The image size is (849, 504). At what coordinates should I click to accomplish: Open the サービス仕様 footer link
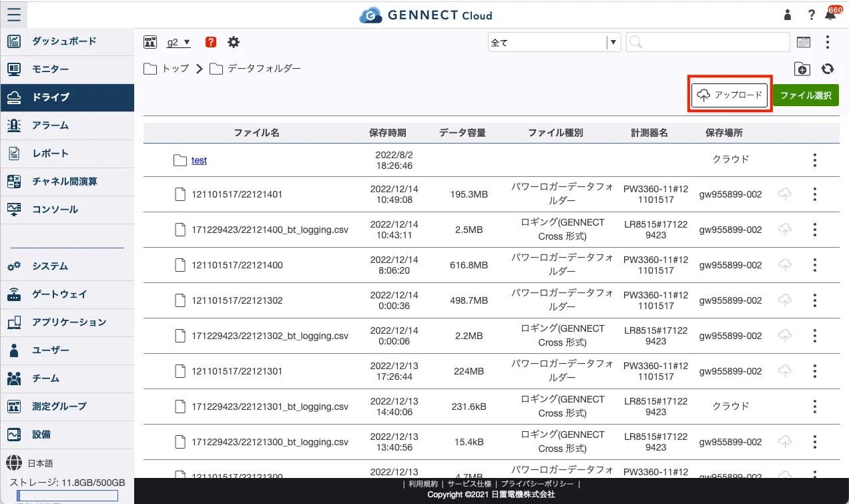point(469,484)
